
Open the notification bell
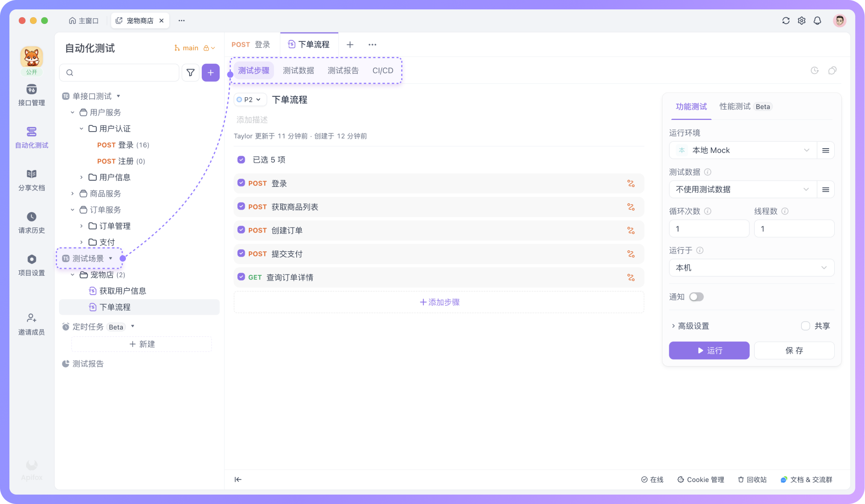[x=817, y=20]
